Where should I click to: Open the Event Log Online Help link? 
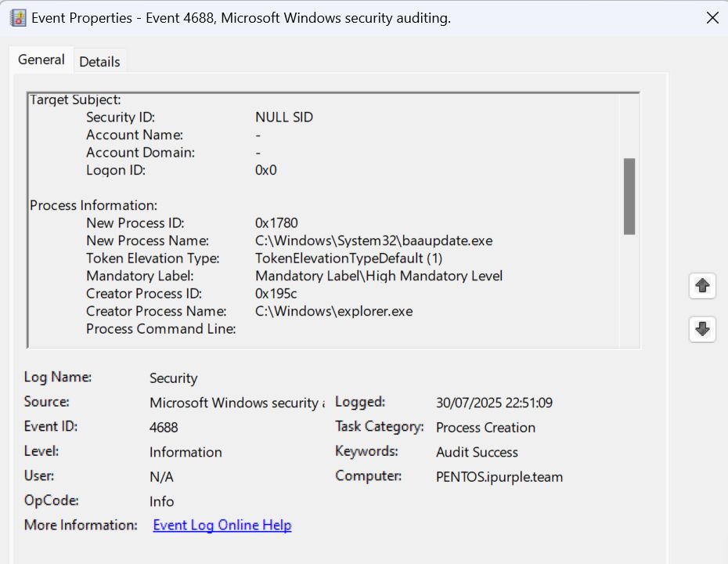222,526
